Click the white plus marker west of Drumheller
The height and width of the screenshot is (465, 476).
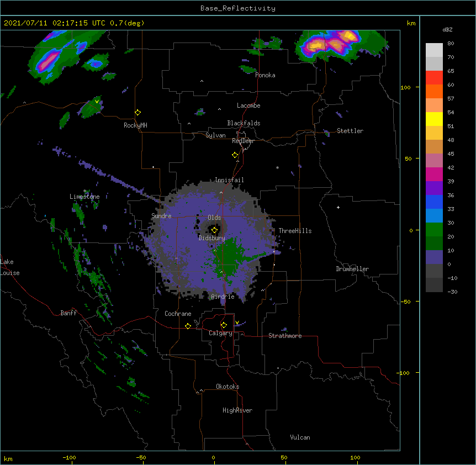(338, 207)
